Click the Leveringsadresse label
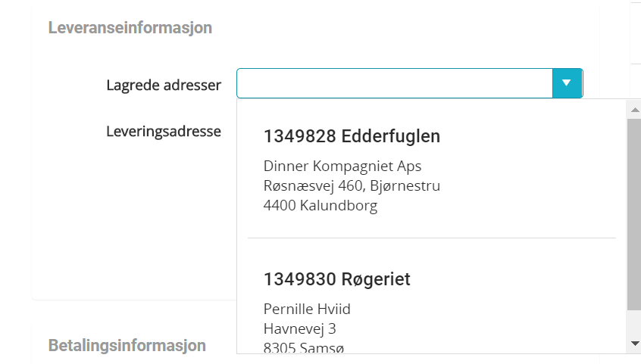Screen dimensions: 641x364 coord(164,131)
